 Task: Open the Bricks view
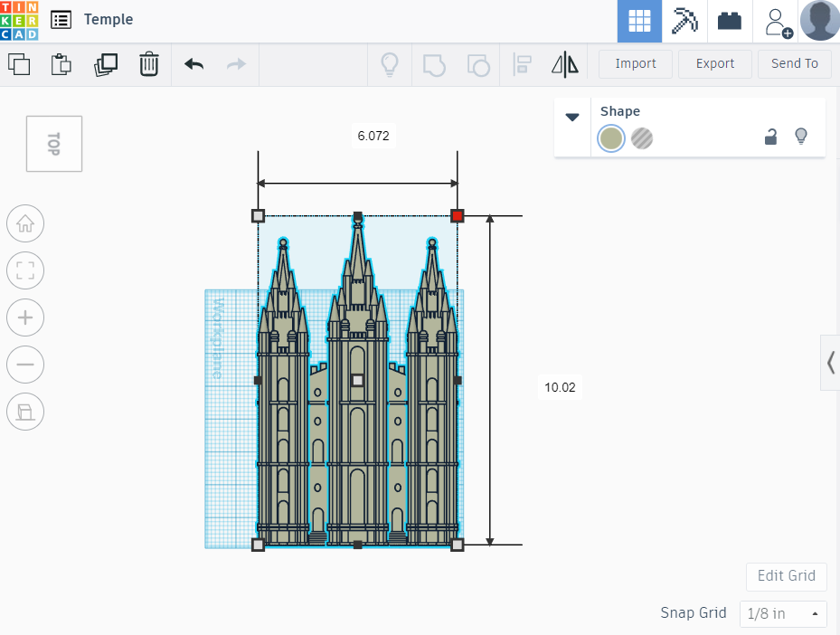point(730,21)
